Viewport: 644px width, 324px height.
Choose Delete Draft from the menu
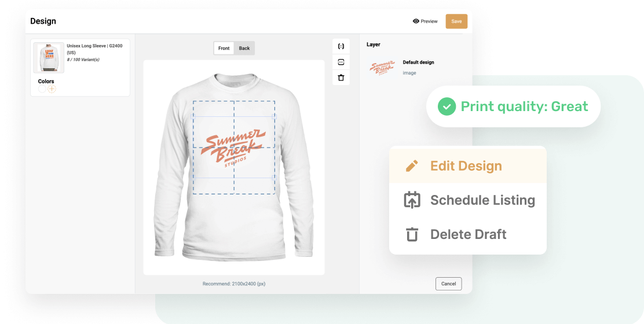click(x=468, y=234)
